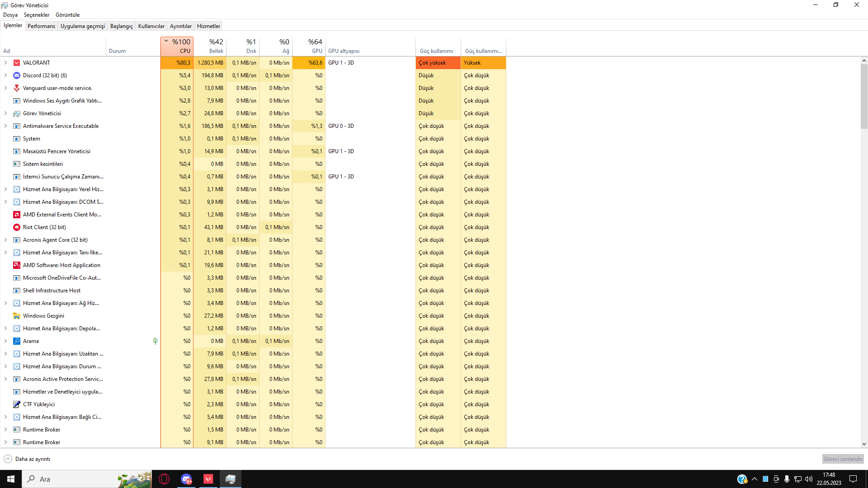Click the Arama process search icon
Image resolution: width=868 pixels, height=488 pixels.
pos(17,341)
